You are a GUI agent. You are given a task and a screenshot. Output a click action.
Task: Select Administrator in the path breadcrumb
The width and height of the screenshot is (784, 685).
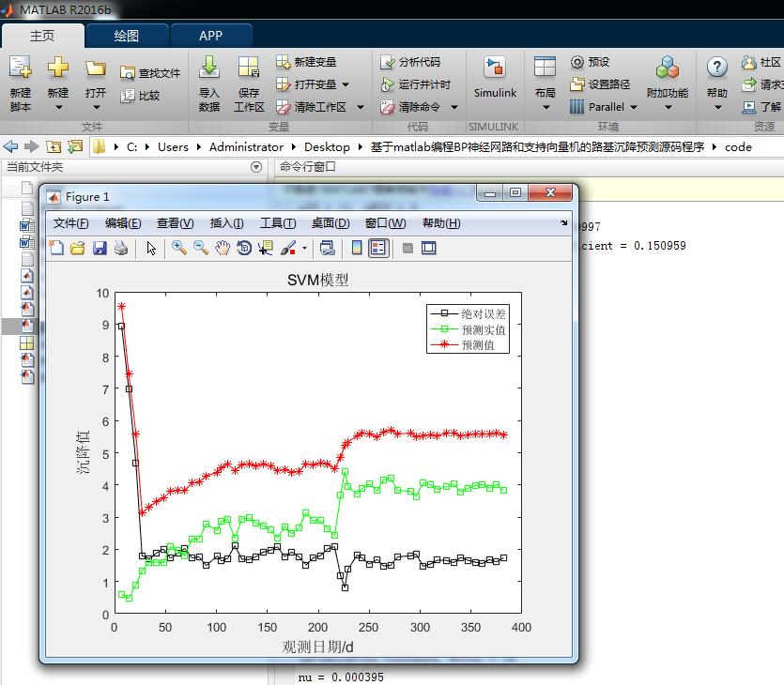pos(246,147)
